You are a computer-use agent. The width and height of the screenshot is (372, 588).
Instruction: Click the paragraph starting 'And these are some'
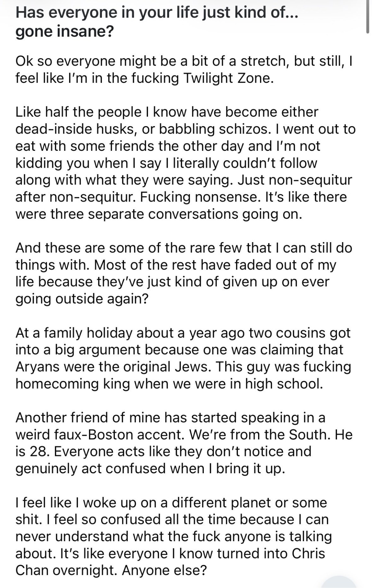click(x=184, y=273)
